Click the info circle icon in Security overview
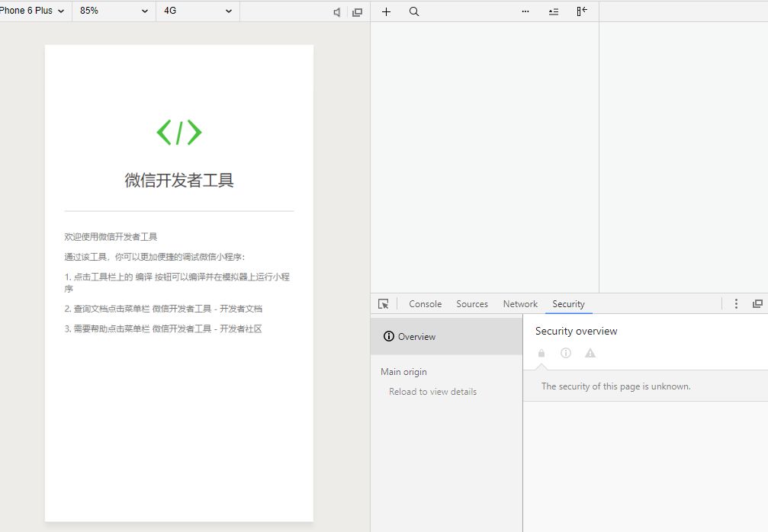The image size is (768, 532). pyautogui.click(x=566, y=353)
